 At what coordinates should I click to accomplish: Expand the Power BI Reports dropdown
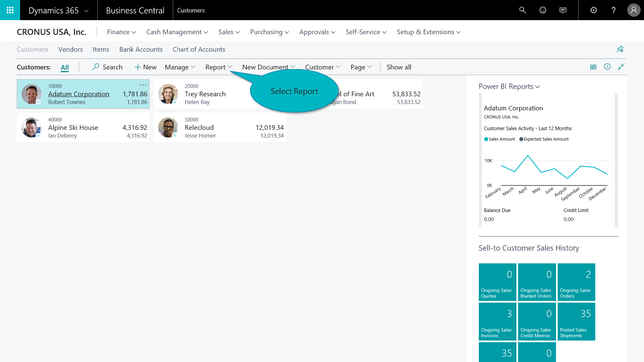click(509, 87)
